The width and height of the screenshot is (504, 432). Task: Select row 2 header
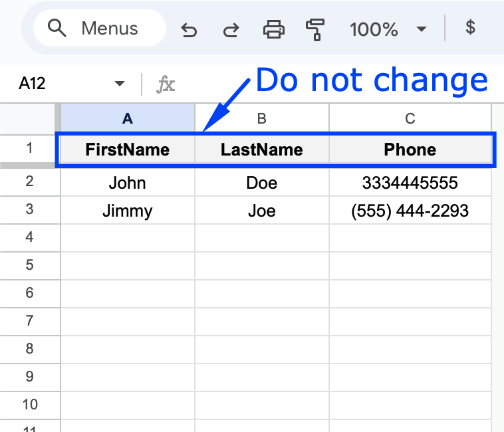29,181
